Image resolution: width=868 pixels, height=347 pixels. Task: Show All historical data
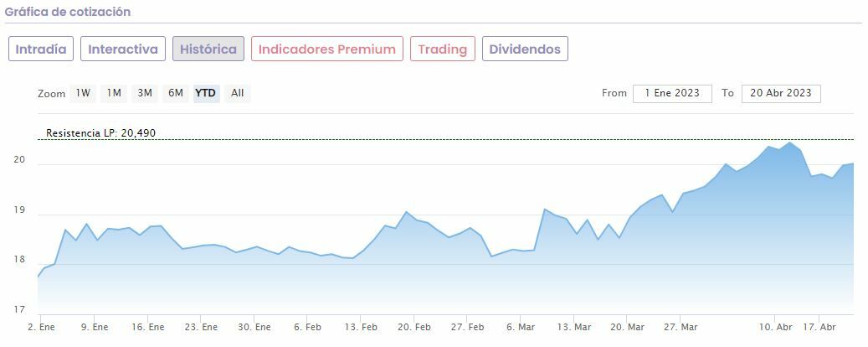[238, 93]
